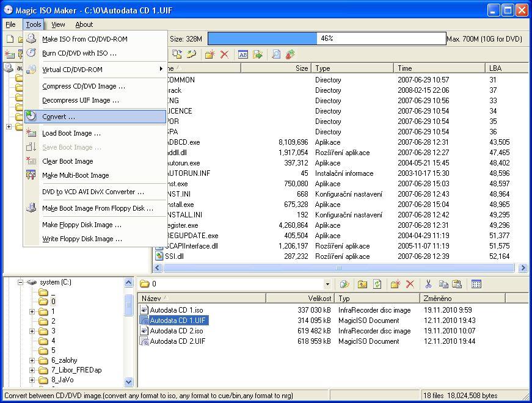Sort by LBA column header

[x=507, y=68]
